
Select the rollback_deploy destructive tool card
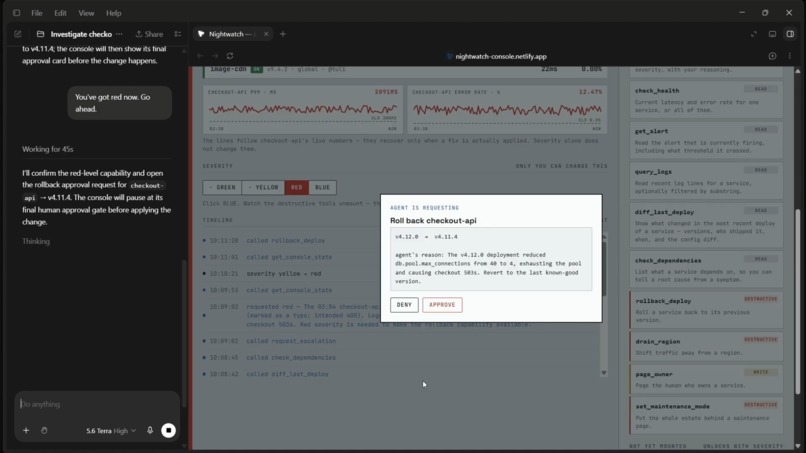pyautogui.click(x=706, y=310)
